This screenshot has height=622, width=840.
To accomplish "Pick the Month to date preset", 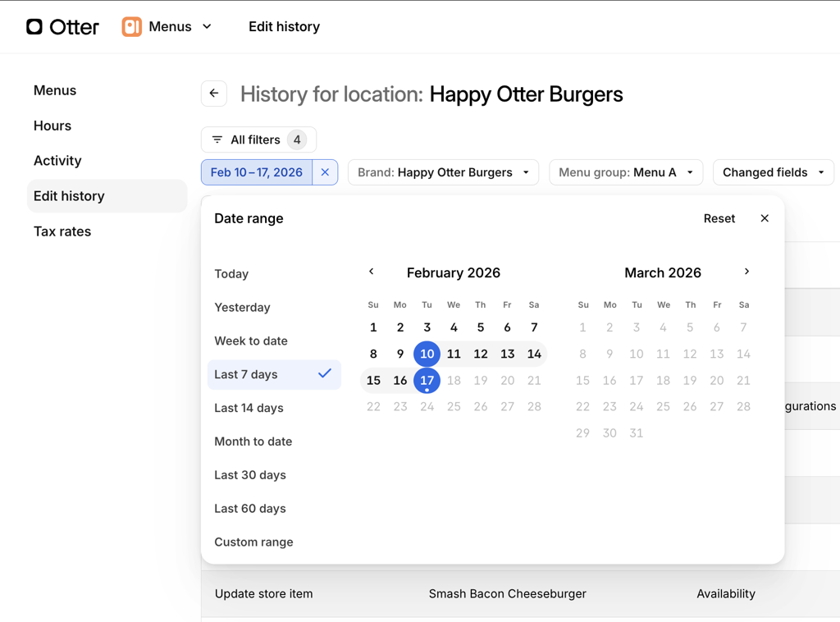I will [253, 441].
